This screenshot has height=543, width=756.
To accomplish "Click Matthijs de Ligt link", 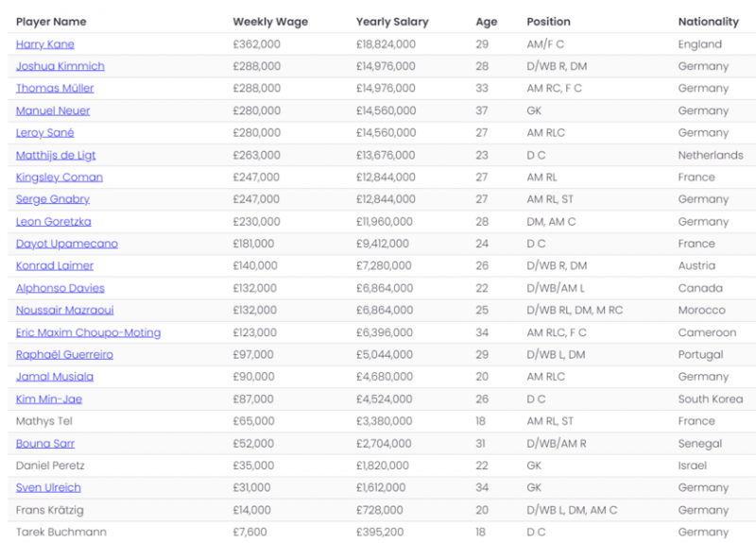I will [x=56, y=155].
